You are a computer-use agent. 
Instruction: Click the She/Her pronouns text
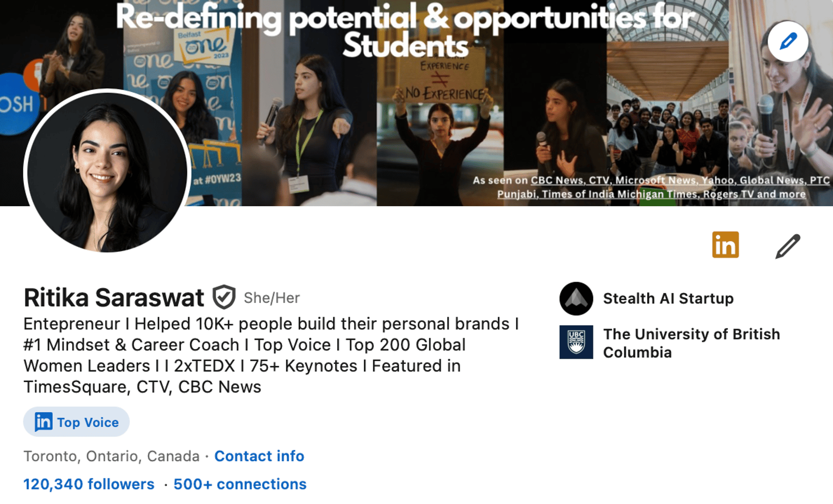coord(272,298)
